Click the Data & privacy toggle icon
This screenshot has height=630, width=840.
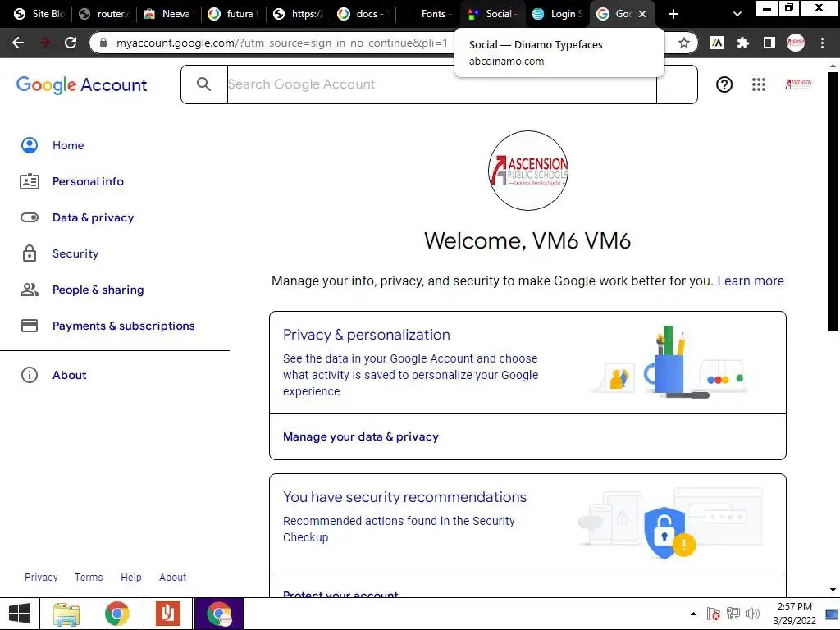30,217
